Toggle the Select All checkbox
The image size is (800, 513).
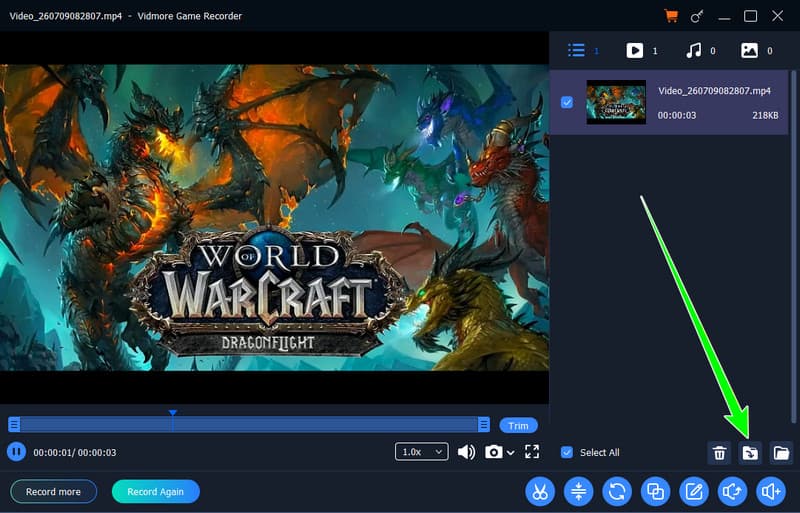point(567,452)
